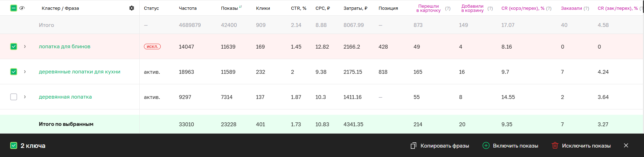Image resolution: width=644 pixels, height=157 pixels.
Task: Click sort arrows next to Показы
Action: pos(241,7)
